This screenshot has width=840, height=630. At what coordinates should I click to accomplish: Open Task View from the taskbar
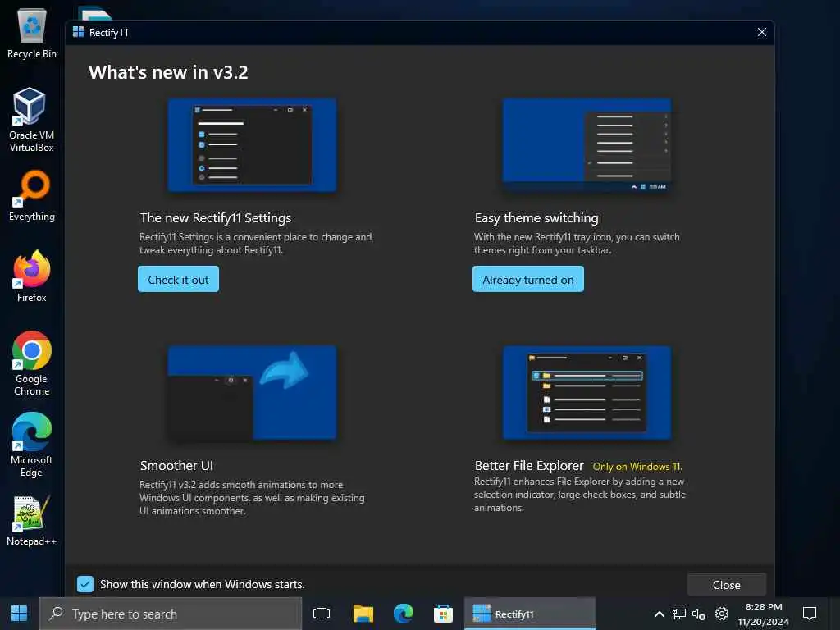[x=322, y=614]
